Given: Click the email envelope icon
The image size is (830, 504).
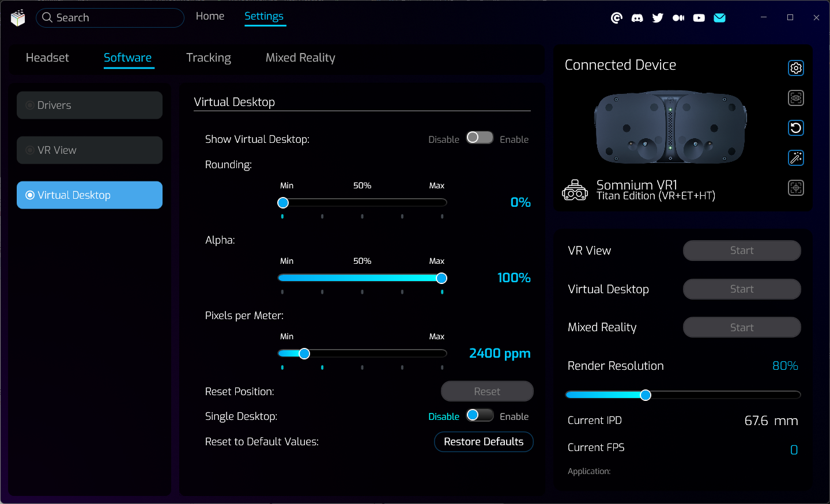Looking at the screenshot, I should click(x=719, y=18).
